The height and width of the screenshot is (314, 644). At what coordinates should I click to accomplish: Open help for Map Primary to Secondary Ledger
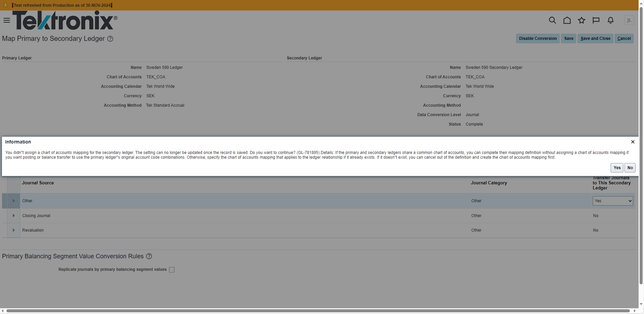[x=110, y=39]
